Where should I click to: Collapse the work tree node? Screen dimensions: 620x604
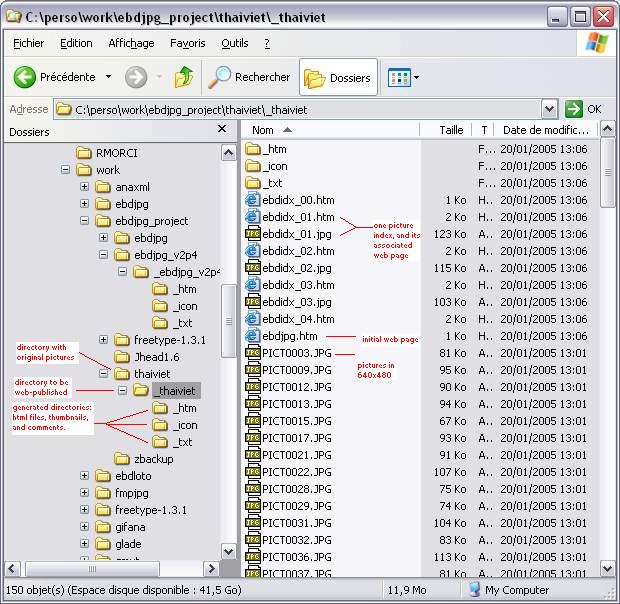click(66, 170)
